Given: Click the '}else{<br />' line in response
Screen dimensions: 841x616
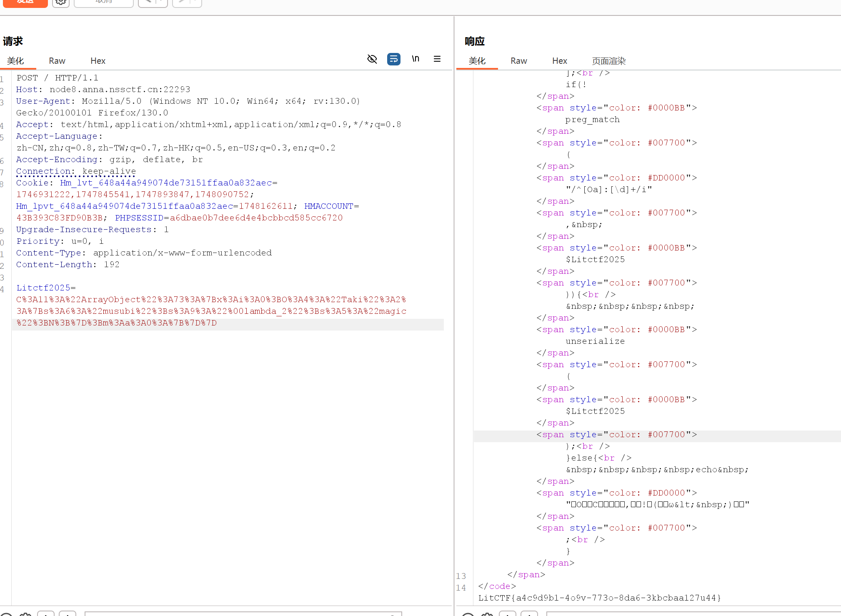Looking at the screenshot, I should click(x=598, y=458).
